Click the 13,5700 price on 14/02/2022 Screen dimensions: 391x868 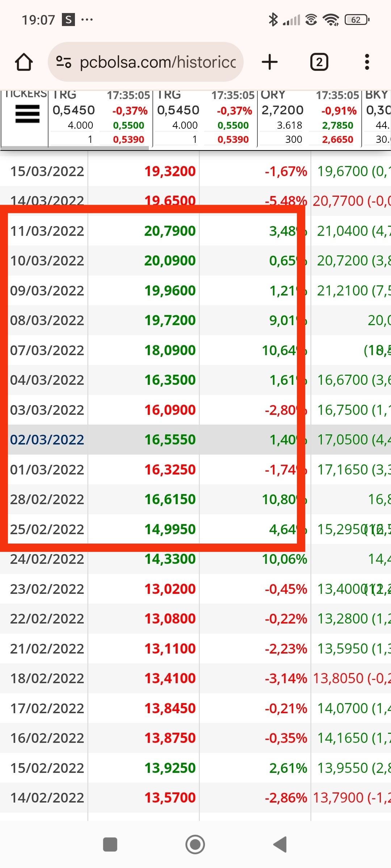tap(170, 797)
